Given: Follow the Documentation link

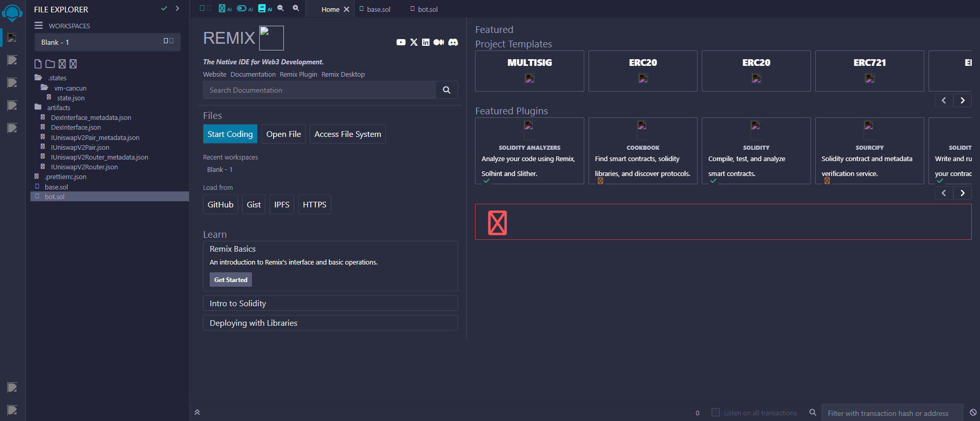Looking at the screenshot, I should [x=253, y=75].
